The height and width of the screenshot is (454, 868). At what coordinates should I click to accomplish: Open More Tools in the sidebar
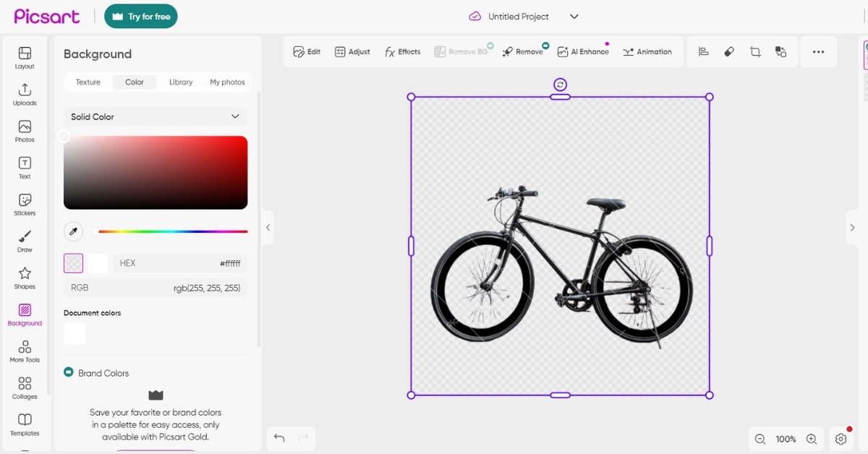[x=25, y=351]
